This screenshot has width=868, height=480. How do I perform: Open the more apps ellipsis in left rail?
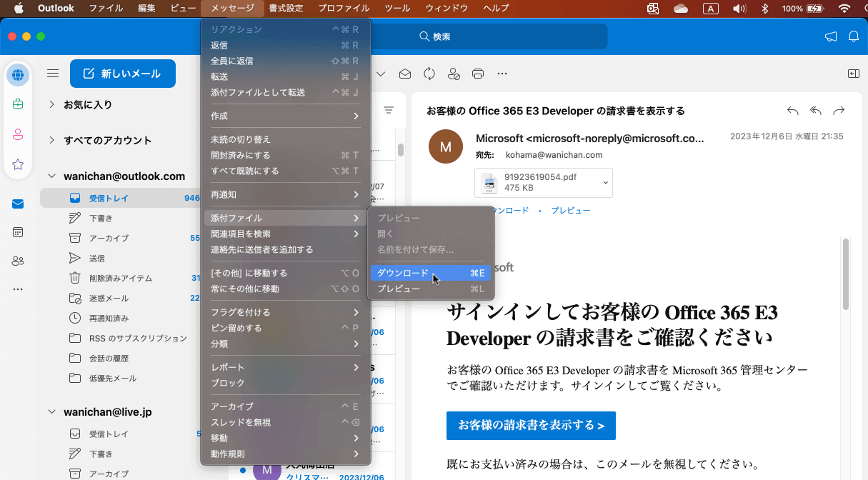pos(18,289)
